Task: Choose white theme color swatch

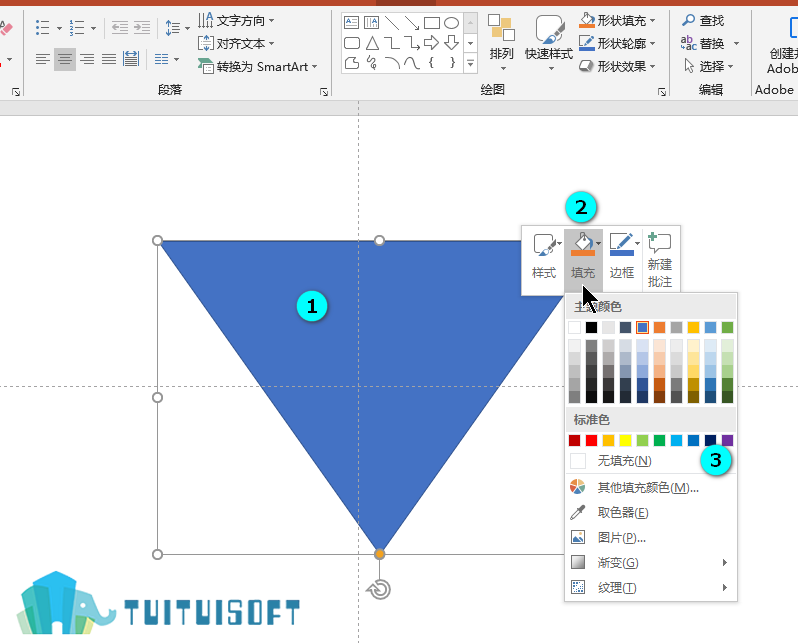Action: coord(575,327)
